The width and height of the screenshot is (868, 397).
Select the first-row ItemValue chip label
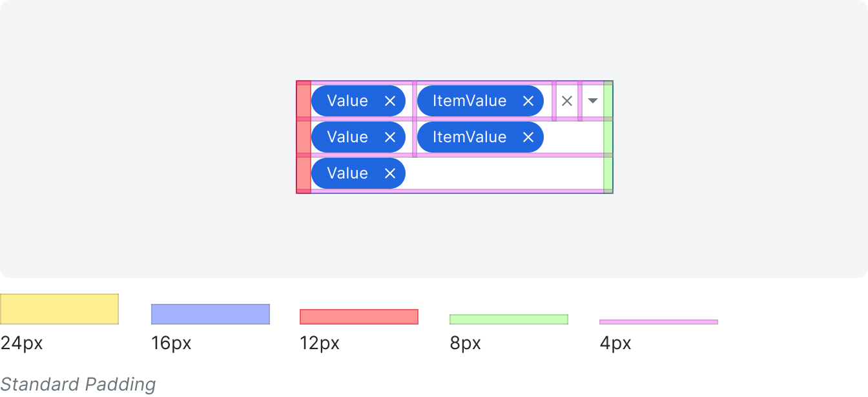tap(470, 101)
